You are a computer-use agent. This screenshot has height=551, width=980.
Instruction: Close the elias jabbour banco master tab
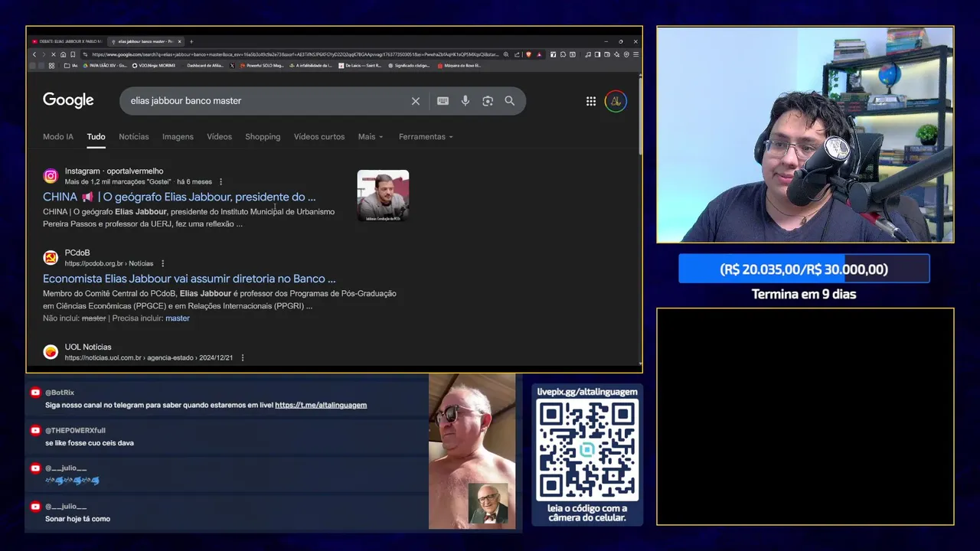click(x=179, y=41)
